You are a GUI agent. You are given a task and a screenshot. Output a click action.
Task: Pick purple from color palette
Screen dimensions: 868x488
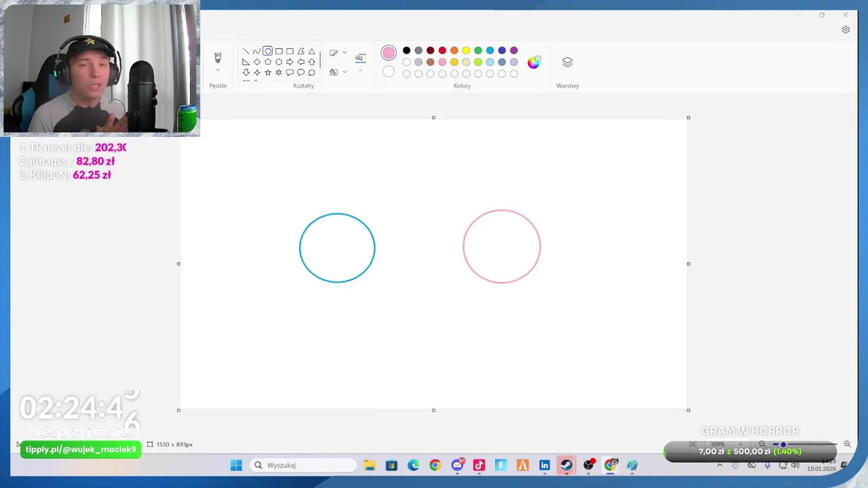click(514, 50)
